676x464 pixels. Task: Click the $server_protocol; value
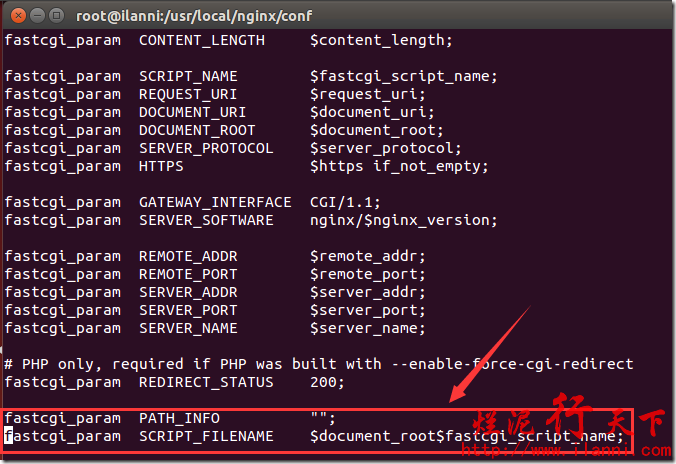tap(385, 149)
